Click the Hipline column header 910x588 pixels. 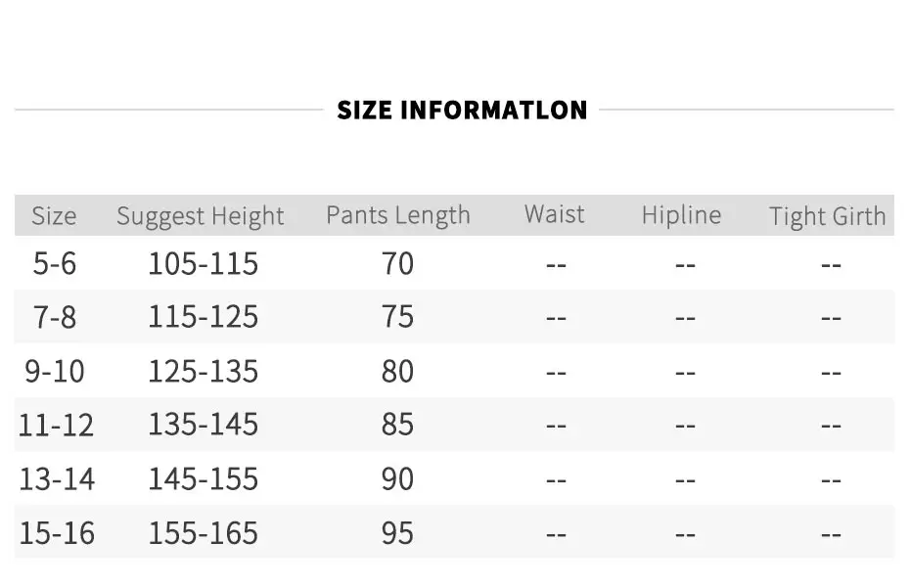pyautogui.click(x=681, y=215)
